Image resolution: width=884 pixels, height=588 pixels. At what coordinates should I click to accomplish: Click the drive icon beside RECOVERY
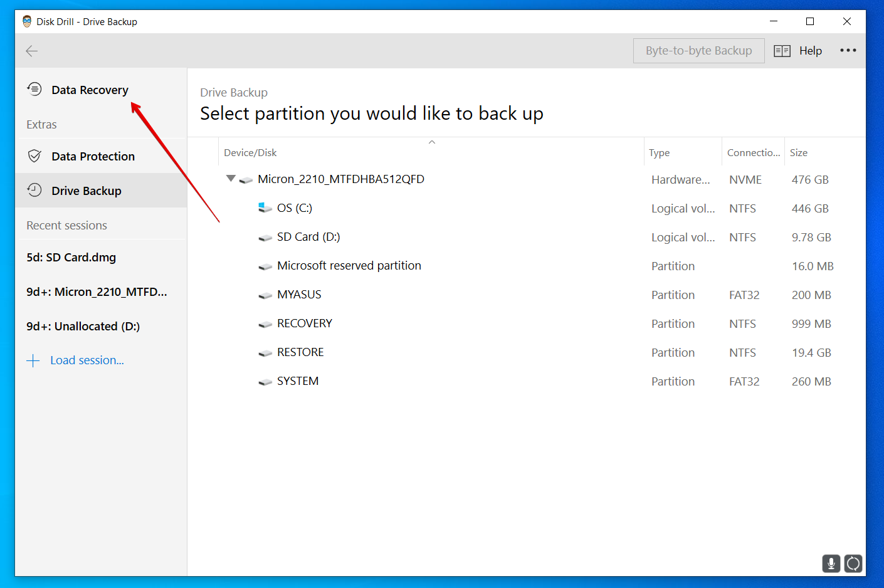tap(265, 324)
